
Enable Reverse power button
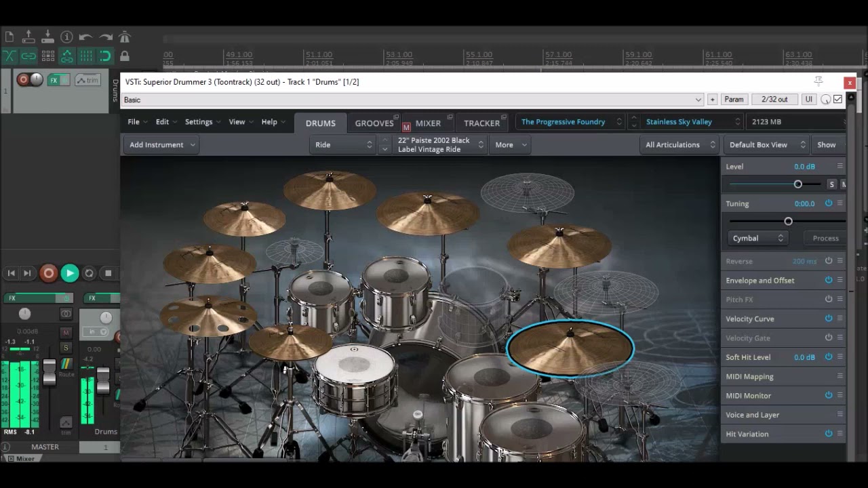click(x=829, y=261)
